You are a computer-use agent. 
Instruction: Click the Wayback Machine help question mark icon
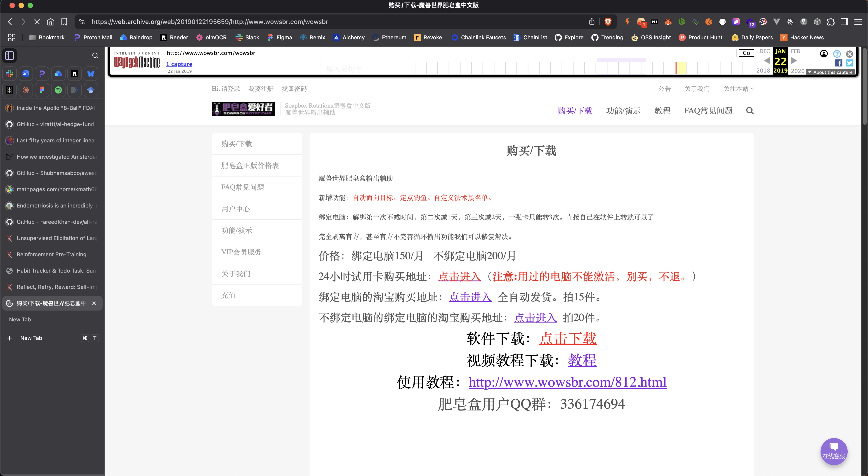[x=837, y=54]
